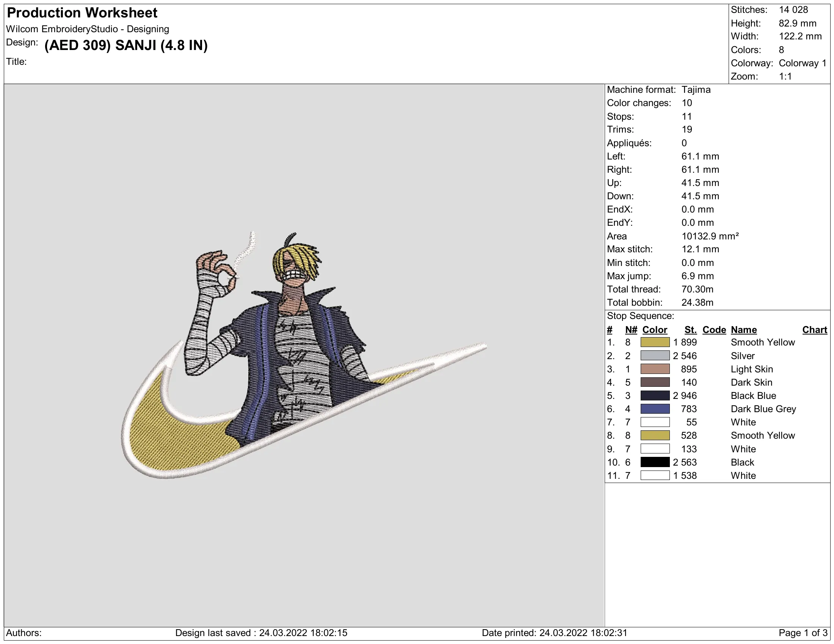Click trims value '19'
Image resolution: width=834 pixels, height=644 pixels.
(x=687, y=130)
